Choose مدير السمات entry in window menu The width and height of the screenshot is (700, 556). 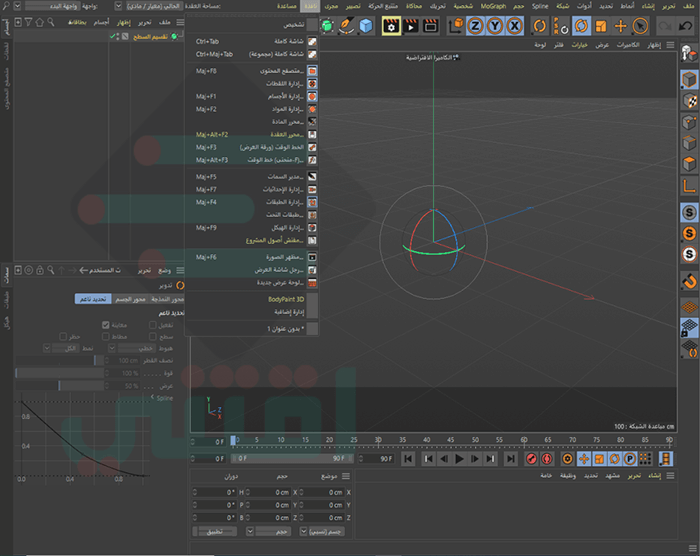pos(251,177)
